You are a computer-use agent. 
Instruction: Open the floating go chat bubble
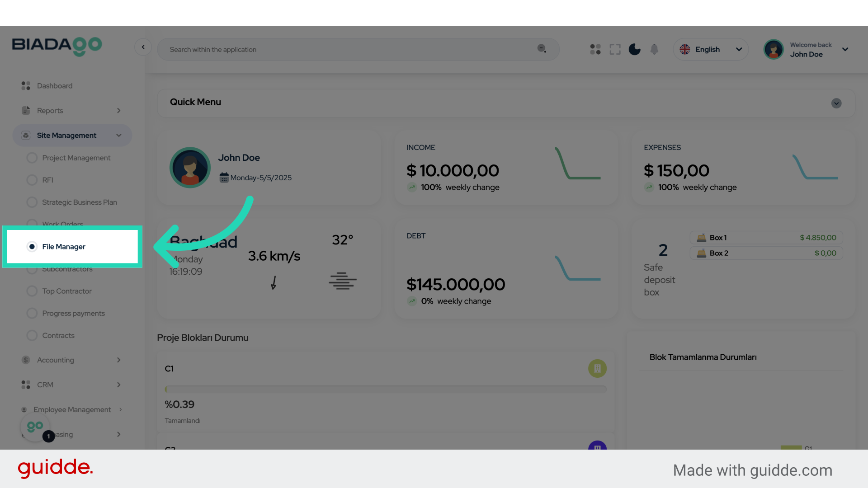[x=35, y=427]
